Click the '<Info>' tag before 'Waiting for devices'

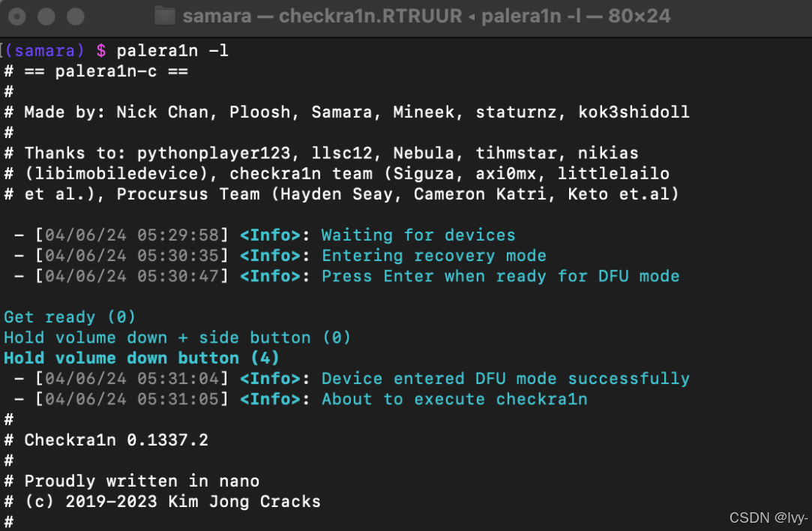click(271, 235)
